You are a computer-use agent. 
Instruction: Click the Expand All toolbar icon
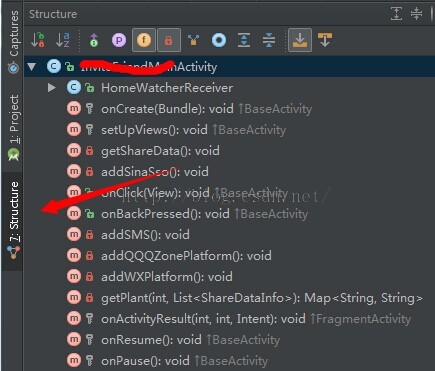(x=244, y=40)
